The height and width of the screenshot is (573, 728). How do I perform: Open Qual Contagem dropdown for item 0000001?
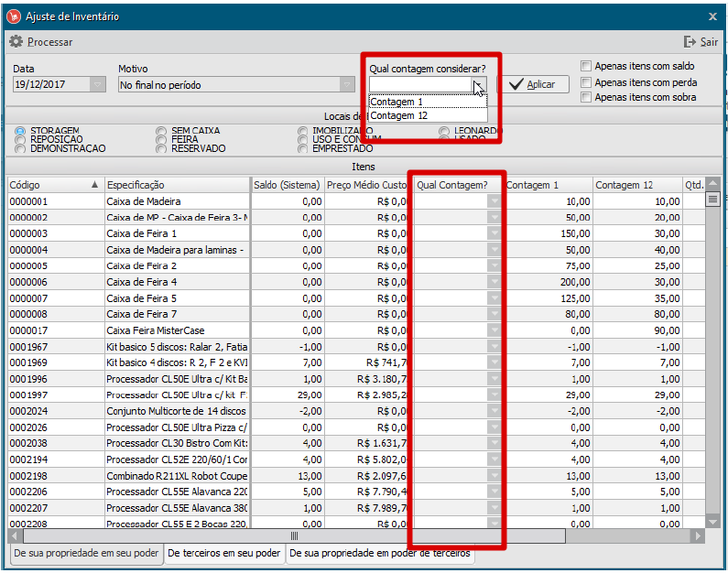point(494,201)
